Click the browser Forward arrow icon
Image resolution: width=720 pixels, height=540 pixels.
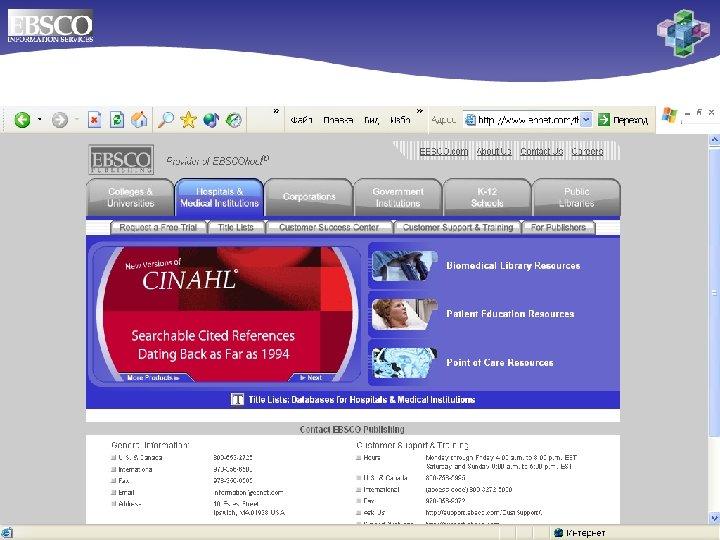click(x=59, y=120)
